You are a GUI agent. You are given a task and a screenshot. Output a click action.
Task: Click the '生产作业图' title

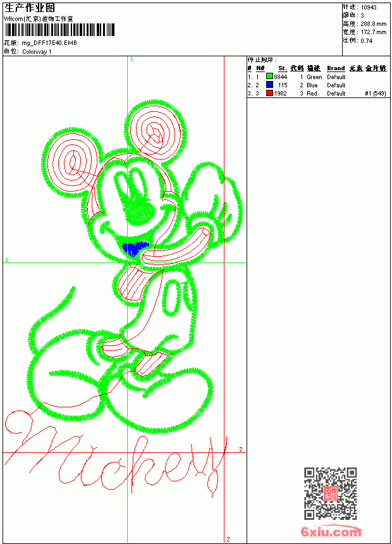30,8
